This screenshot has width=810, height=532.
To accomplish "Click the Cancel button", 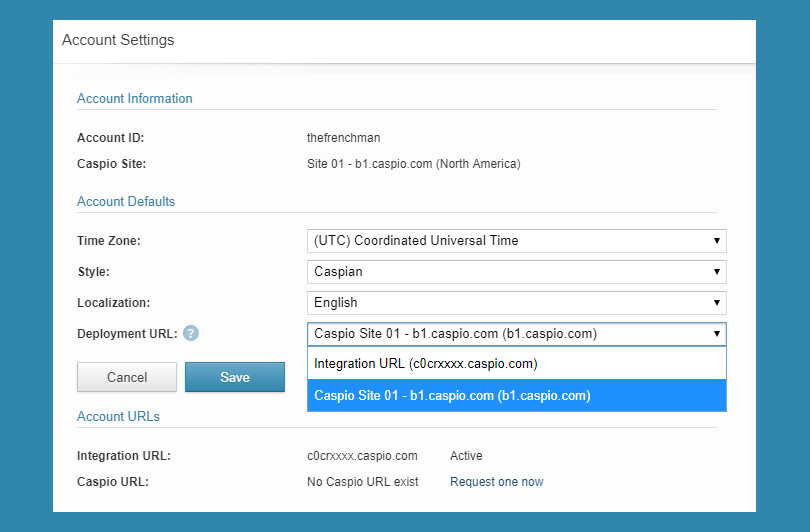I will click(127, 377).
